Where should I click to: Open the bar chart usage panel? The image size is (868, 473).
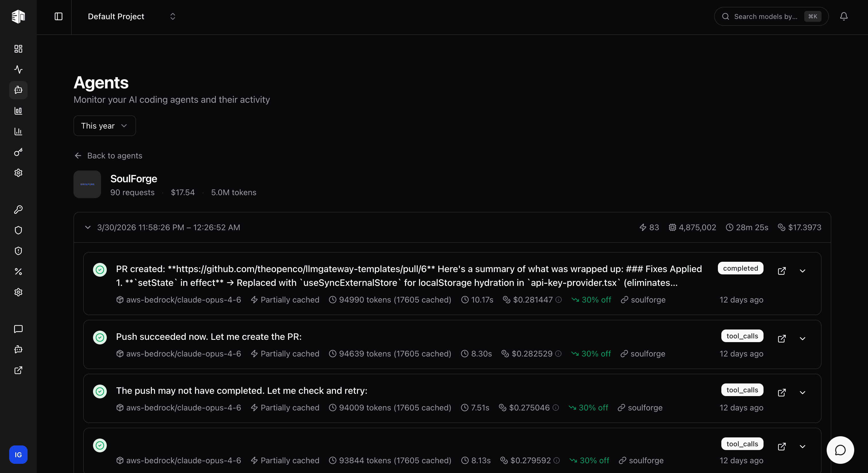(18, 111)
